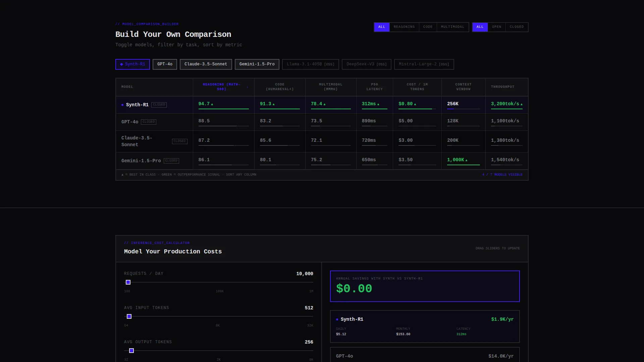Screen dimensions: 644x362
Task: Sort by Cost / 1M Tokens column
Action: coord(417,87)
